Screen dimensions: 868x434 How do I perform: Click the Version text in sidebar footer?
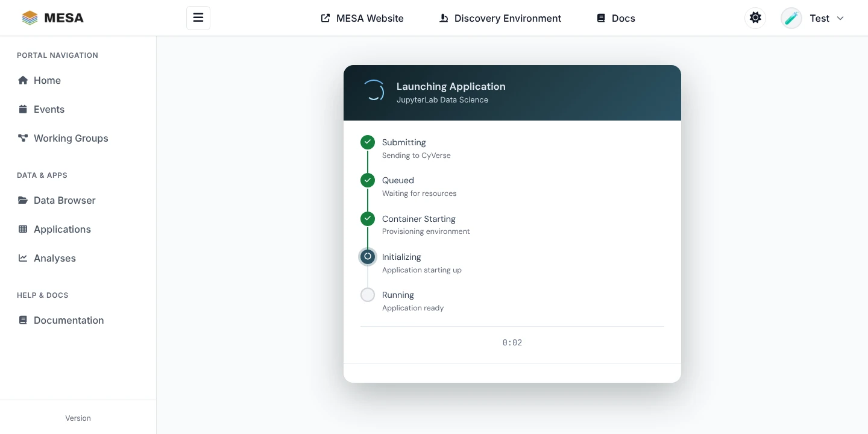click(x=78, y=418)
